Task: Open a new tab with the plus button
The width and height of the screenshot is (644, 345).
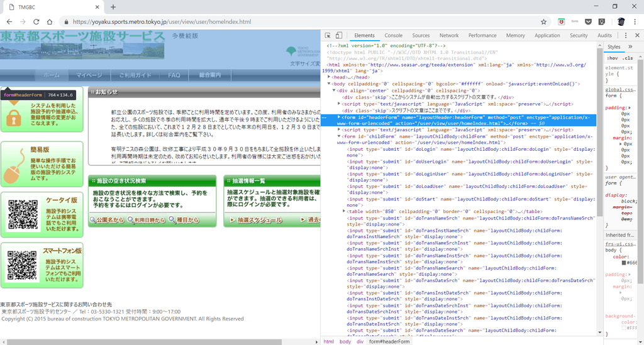Action: [113, 7]
